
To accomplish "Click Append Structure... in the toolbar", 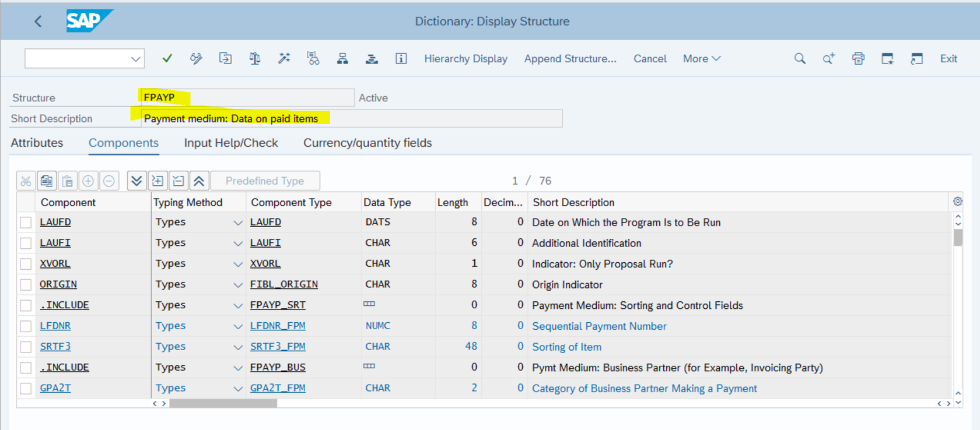I will click(570, 58).
